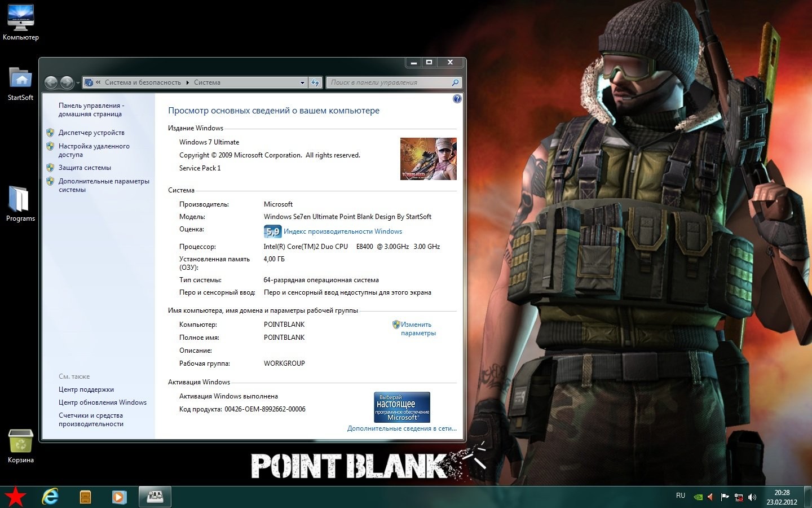Expand the address bar history dropdown
The width and height of the screenshot is (812, 508).
coord(302,82)
